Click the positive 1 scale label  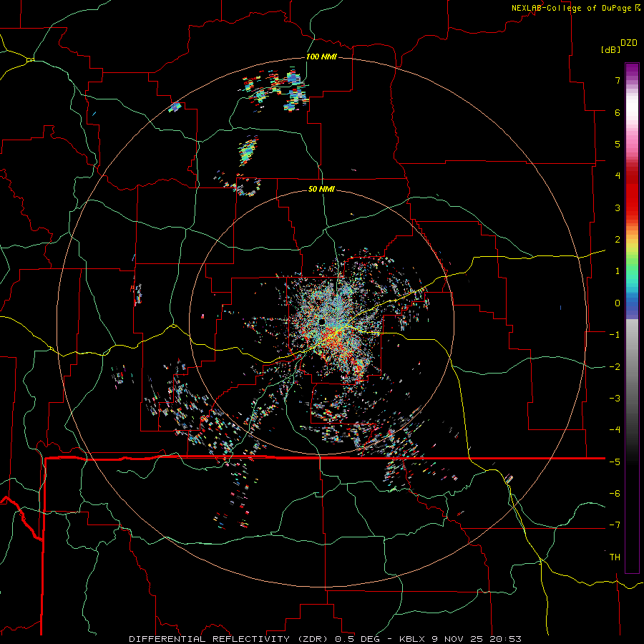(618, 271)
